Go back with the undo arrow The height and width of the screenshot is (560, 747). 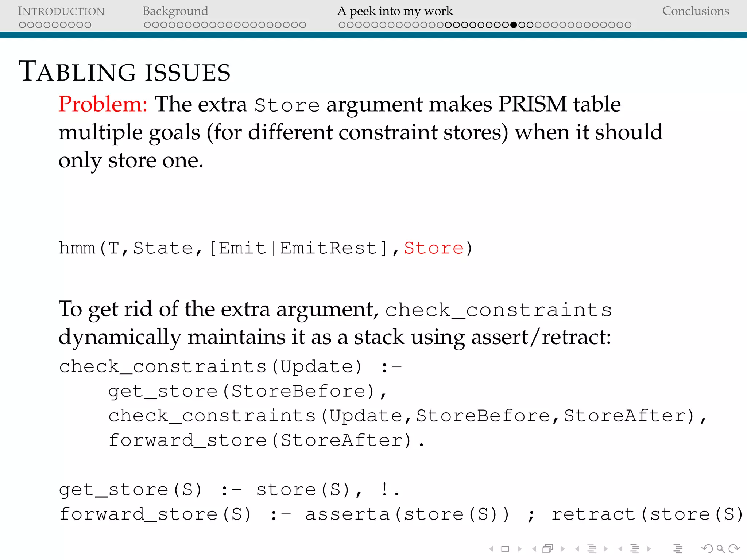[707, 549]
